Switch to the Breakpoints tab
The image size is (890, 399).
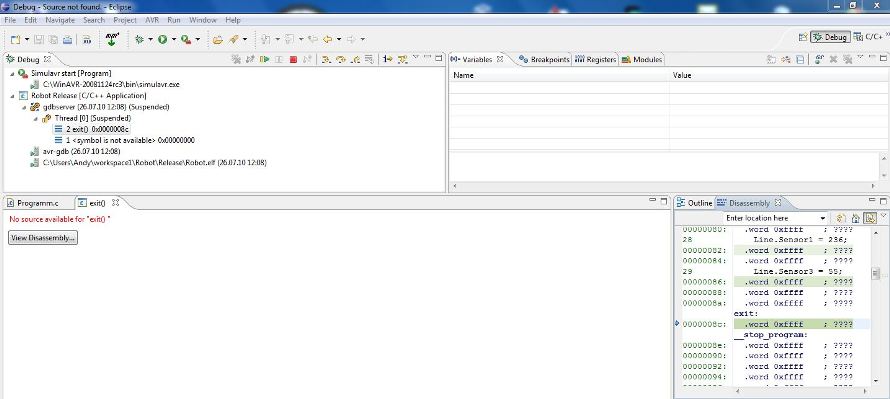click(x=544, y=60)
